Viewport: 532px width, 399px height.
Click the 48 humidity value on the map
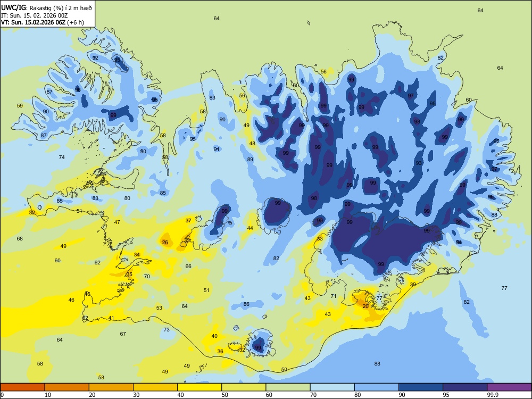point(252,143)
